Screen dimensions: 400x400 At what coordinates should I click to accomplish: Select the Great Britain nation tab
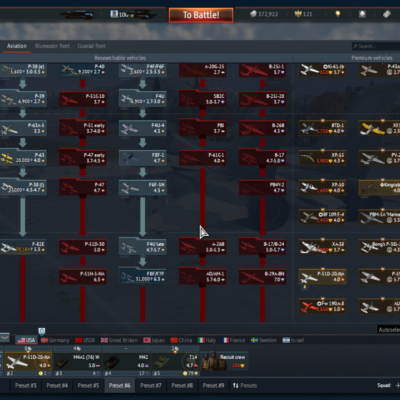[120, 340]
